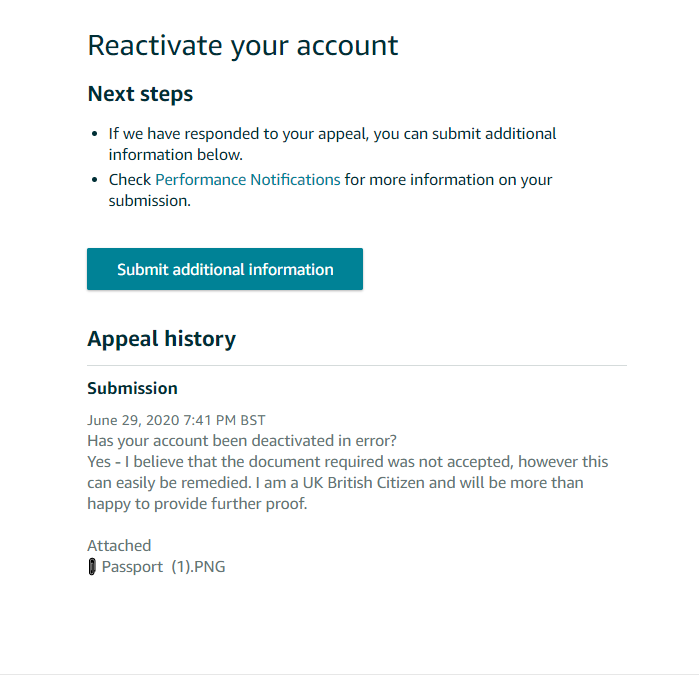The height and width of the screenshot is (686, 699).
Task: Click the second bullet point dot
Action: (95, 181)
